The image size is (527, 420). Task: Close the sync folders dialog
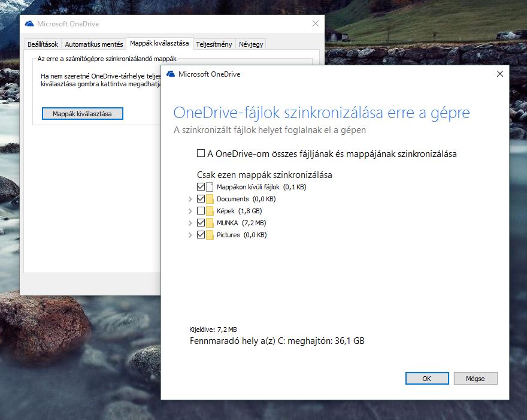click(499, 74)
